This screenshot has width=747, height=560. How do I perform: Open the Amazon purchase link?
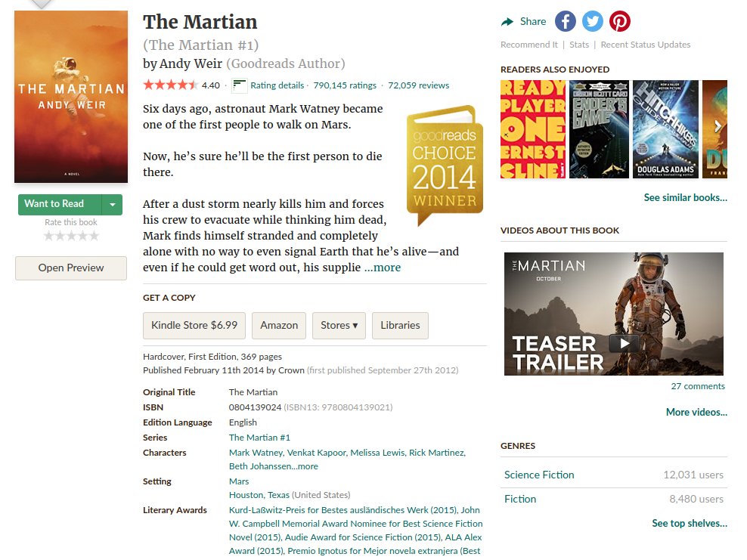click(x=279, y=326)
